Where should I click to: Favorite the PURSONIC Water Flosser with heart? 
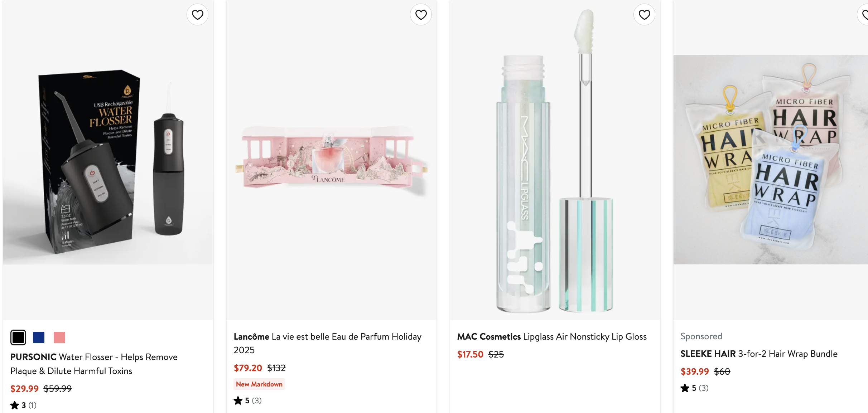coord(197,15)
